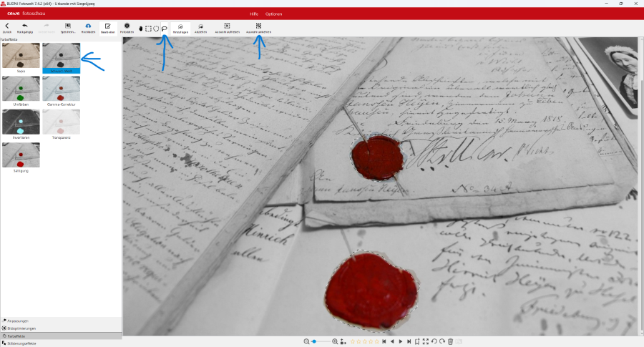Click the CEWE fotoschau logo
644x347 pixels.
pos(26,14)
